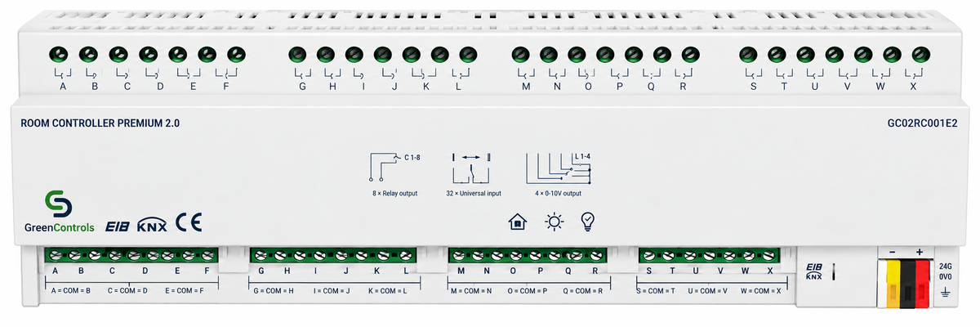Click the "S = COM = T" label

click(x=657, y=290)
